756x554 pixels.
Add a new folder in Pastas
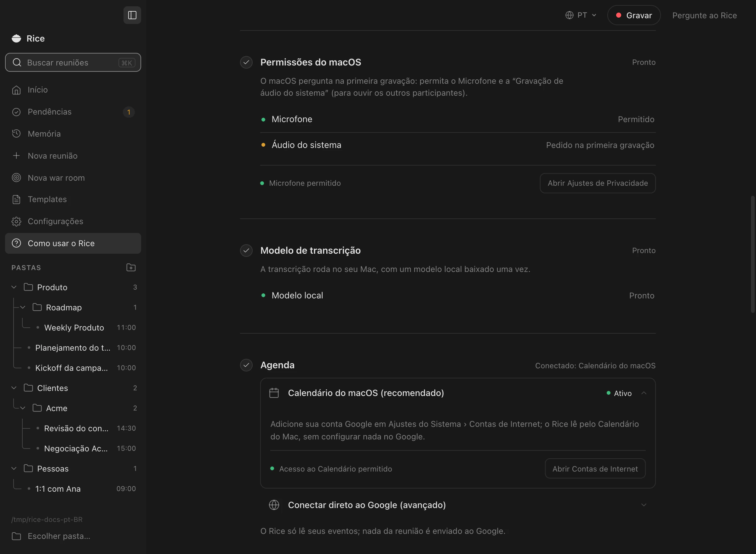pos(131,268)
